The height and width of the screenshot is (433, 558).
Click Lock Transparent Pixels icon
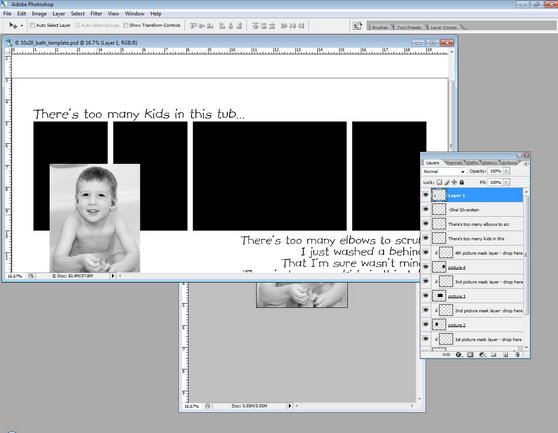(x=439, y=182)
